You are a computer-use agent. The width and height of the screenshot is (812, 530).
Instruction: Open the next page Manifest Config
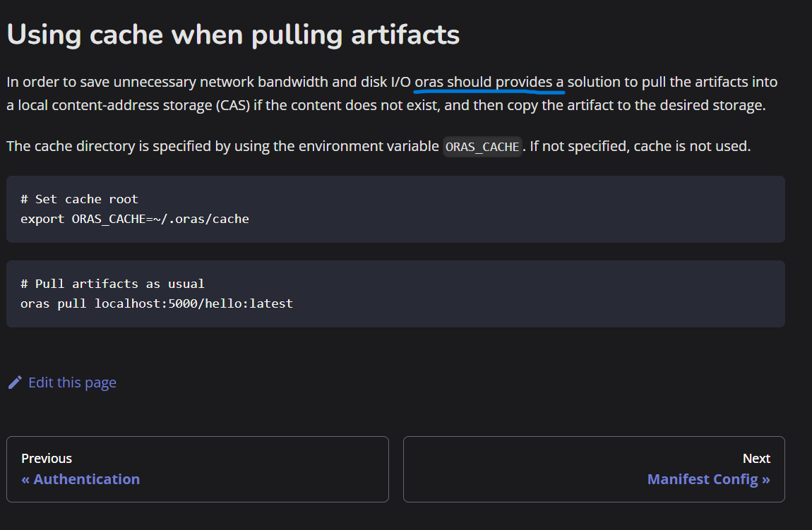pyautogui.click(x=708, y=478)
